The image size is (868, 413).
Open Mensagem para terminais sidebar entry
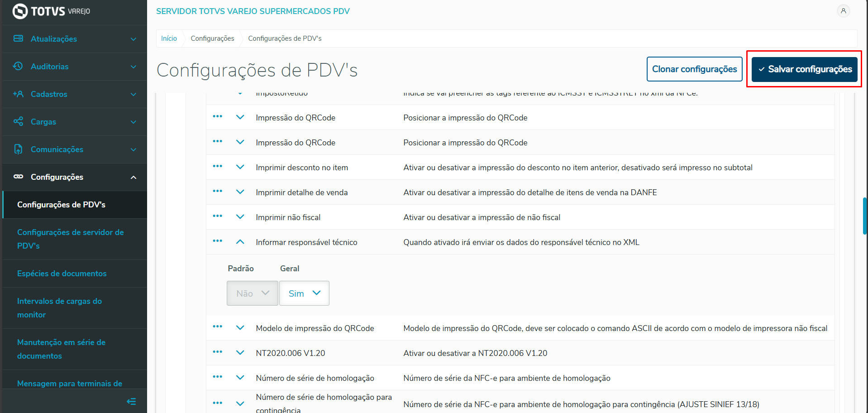click(70, 384)
